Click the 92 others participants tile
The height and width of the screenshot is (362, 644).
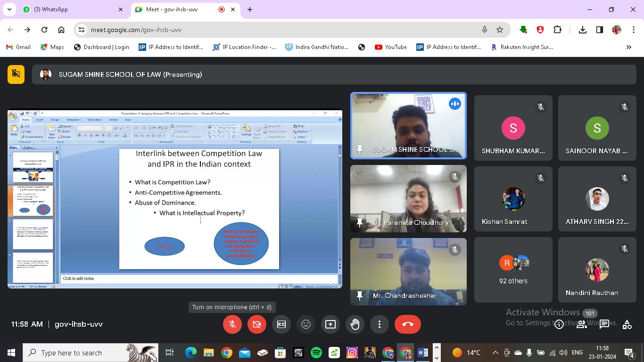click(513, 270)
